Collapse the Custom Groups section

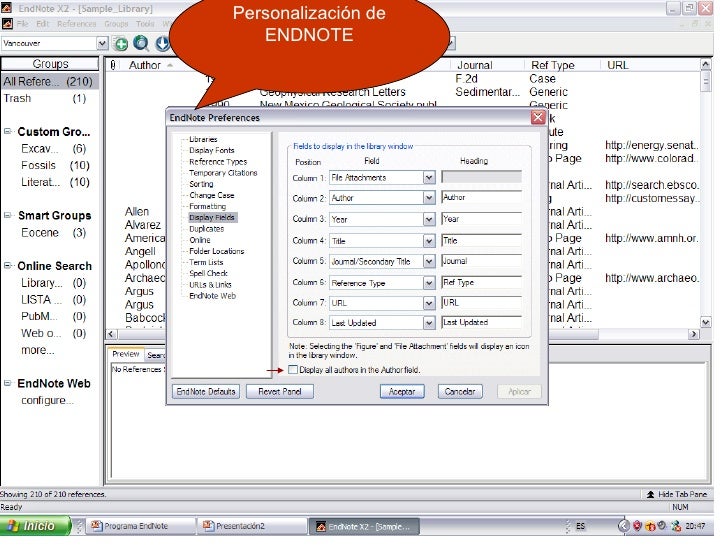7,131
